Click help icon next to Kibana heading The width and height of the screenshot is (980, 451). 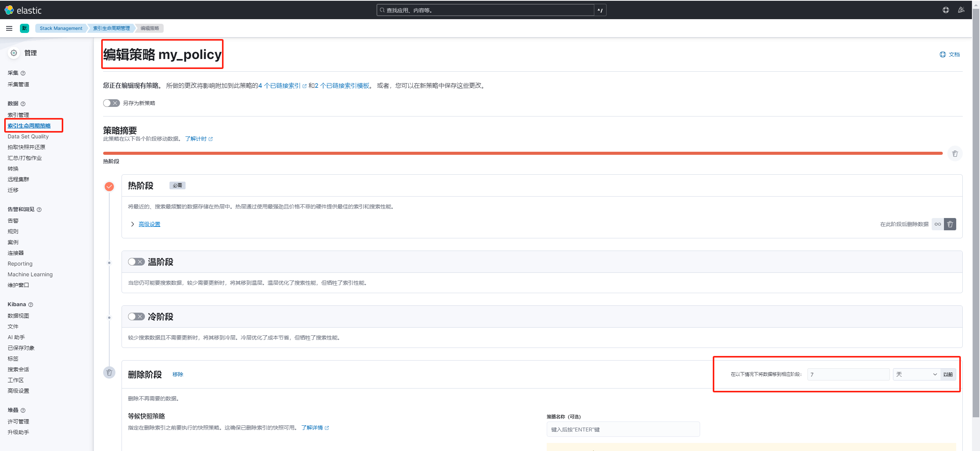(x=31, y=305)
